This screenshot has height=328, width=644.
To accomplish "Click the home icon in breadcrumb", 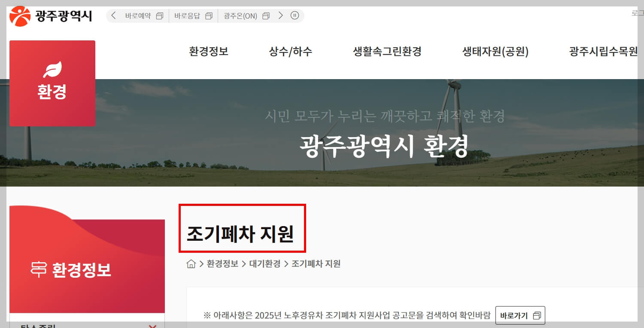I will (x=191, y=264).
